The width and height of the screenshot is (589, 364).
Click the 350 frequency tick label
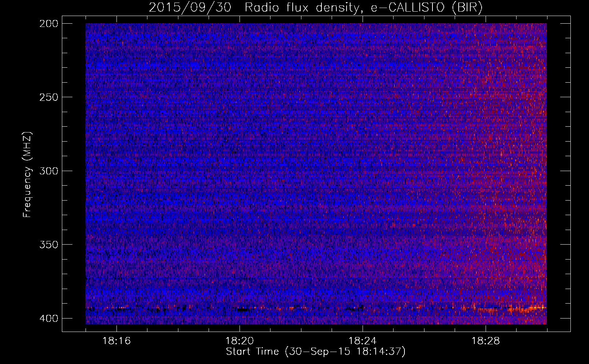click(x=49, y=244)
